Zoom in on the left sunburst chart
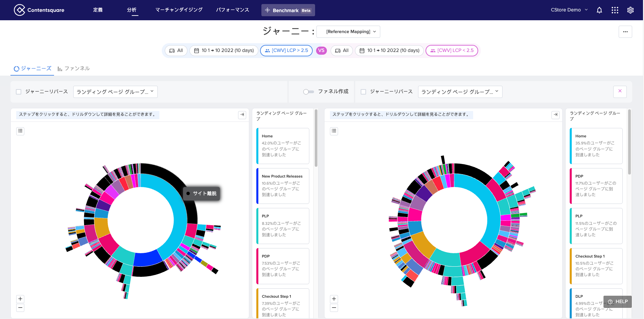The image size is (644, 319). pyautogui.click(x=20, y=299)
